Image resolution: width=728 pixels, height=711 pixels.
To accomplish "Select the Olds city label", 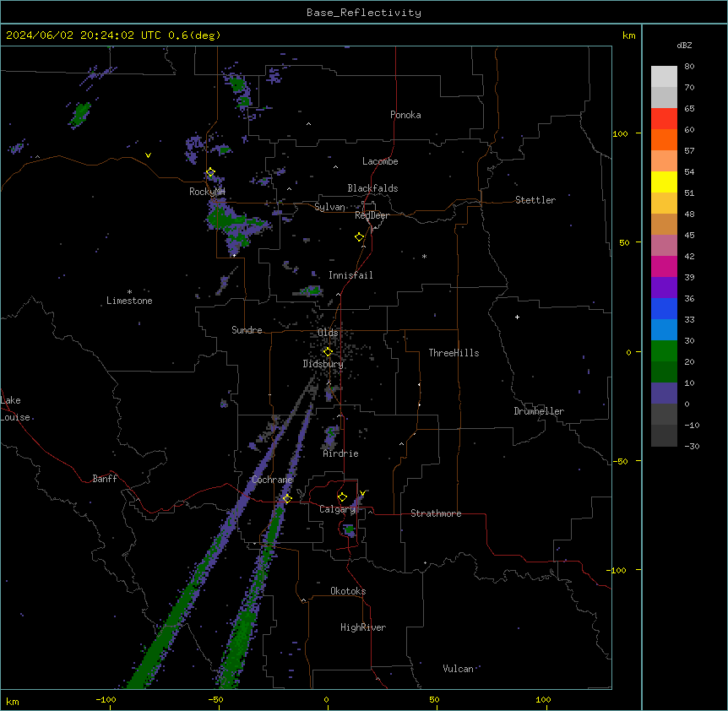I will coord(328,333).
